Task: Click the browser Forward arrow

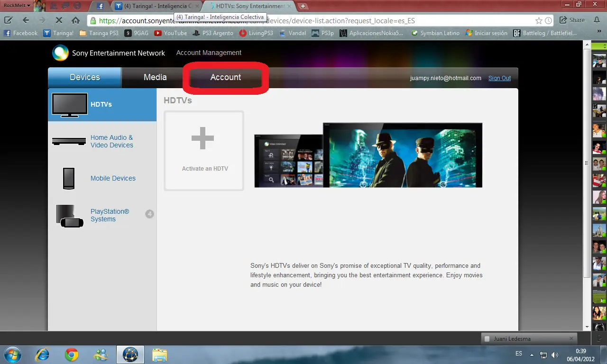Action: 42,20
